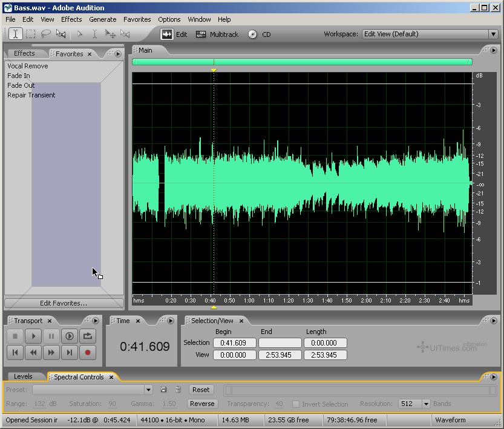The height and width of the screenshot is (429, 504).
Task: Open the Generate menu
Action: pos(102,19)
